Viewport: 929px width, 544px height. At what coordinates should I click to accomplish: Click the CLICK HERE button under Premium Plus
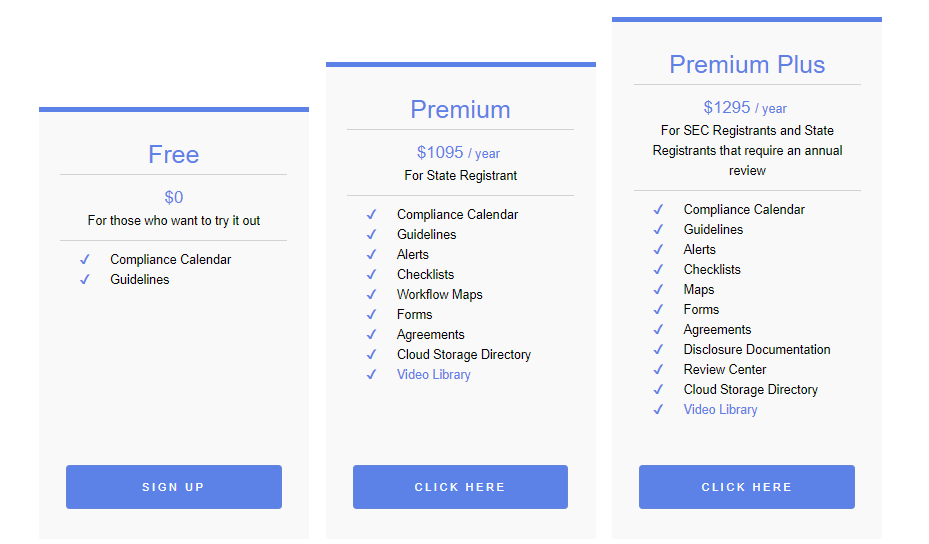pyautogui.click(x=747, y=487)
